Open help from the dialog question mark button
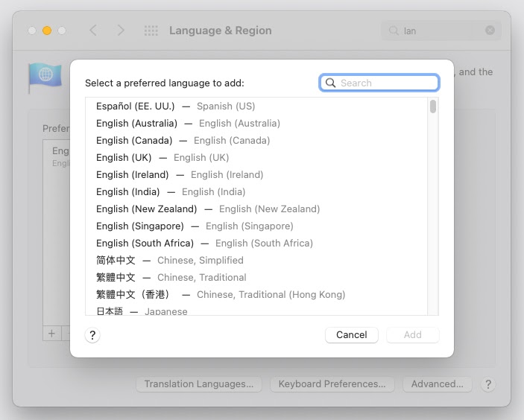 pos(92,335)
